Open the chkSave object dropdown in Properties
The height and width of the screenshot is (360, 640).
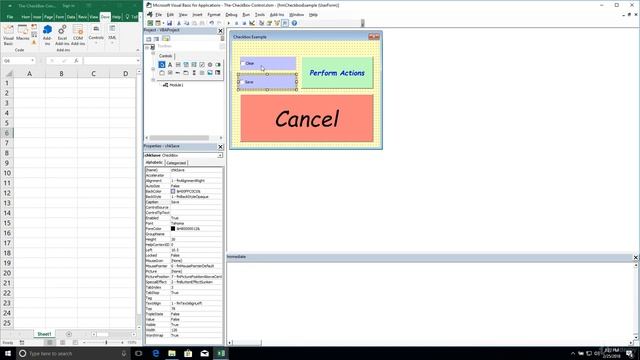220,156
